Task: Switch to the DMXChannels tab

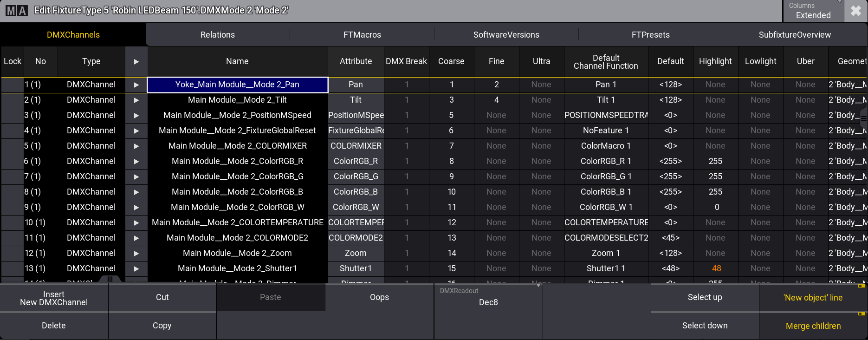Action: (73, 35)
